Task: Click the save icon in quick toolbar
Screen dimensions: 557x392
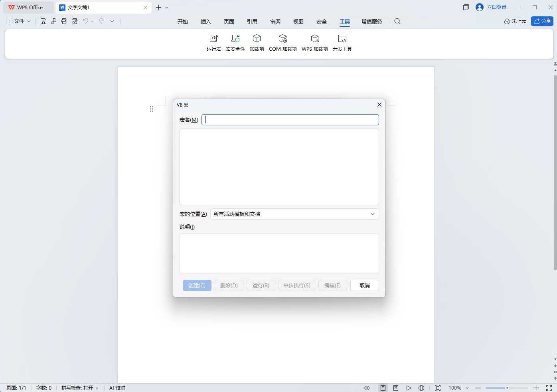Action: click(43, 21)
